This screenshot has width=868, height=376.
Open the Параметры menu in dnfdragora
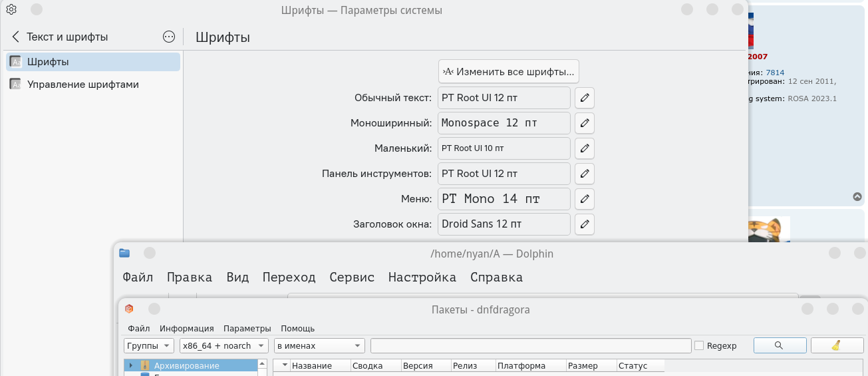point(247,328)
